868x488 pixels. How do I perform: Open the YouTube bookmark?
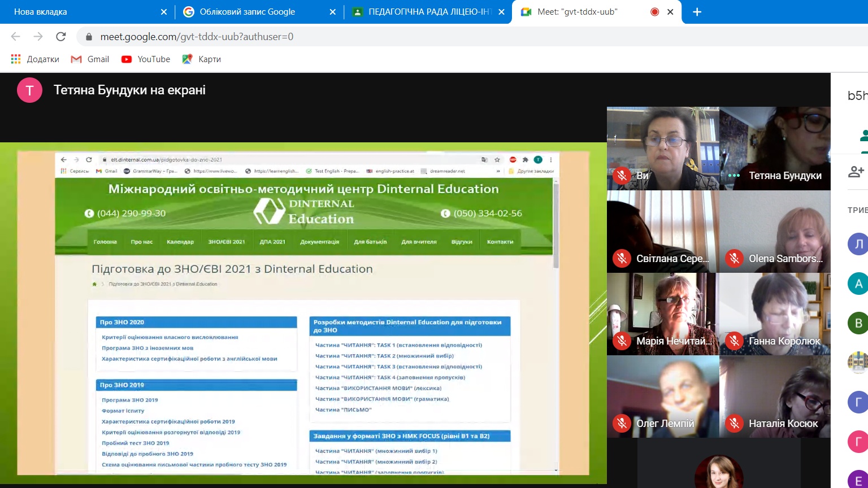pyautogui.click(x=146, y=59)
